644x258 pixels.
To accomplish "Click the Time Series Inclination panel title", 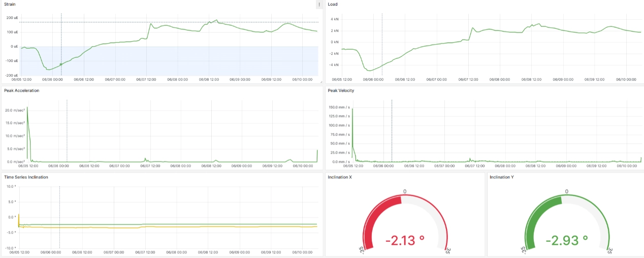I will (26, 177).
